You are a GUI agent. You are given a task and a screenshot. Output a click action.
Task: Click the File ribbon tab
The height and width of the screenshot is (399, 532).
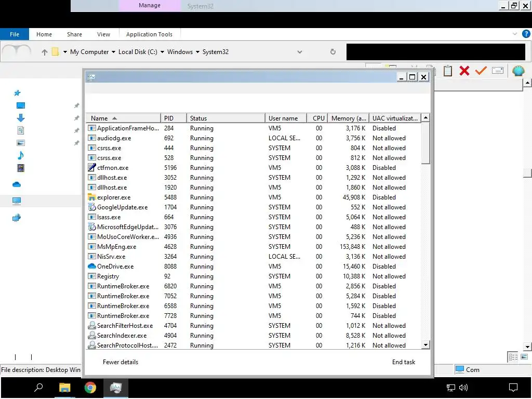point(15,34)
